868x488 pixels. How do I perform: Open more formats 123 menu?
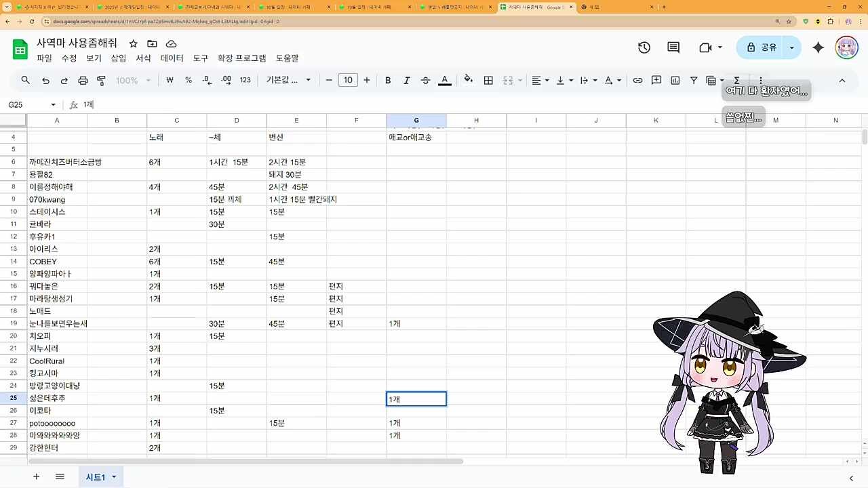[x=245, y=80]
